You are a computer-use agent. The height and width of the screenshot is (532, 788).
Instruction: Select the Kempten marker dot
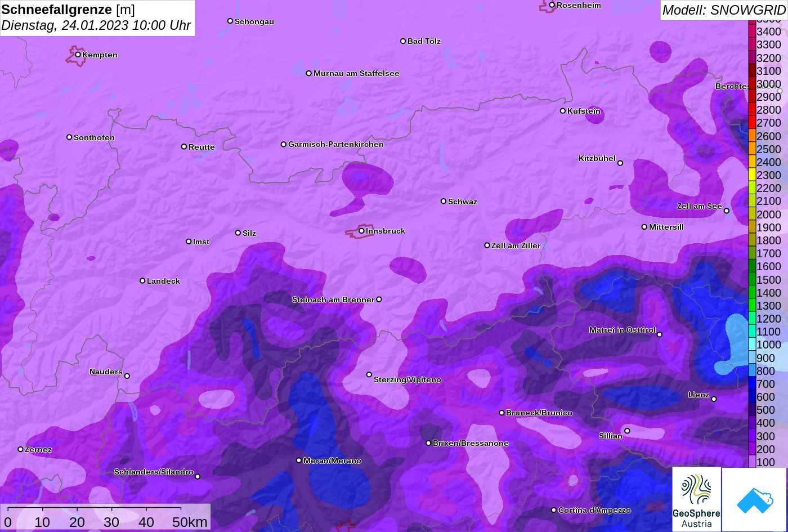pyautogui.click(x=78, y=55)
